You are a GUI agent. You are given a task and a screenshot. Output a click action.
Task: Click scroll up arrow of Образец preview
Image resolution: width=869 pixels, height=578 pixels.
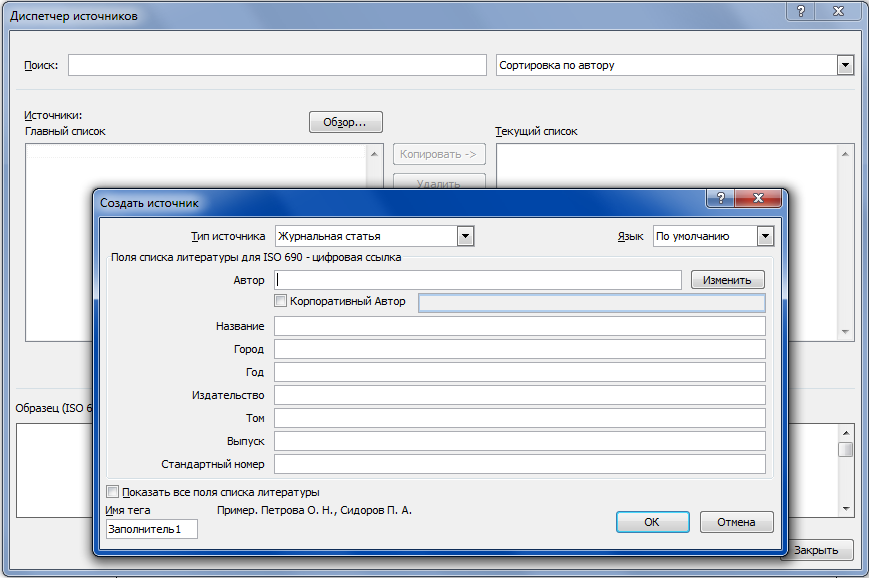tap(846, 433)
